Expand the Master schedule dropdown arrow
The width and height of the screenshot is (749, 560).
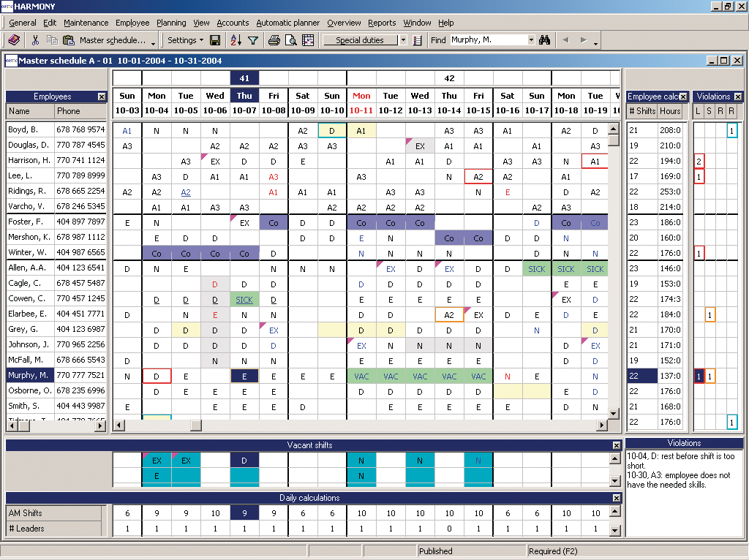tap(153, 42)
